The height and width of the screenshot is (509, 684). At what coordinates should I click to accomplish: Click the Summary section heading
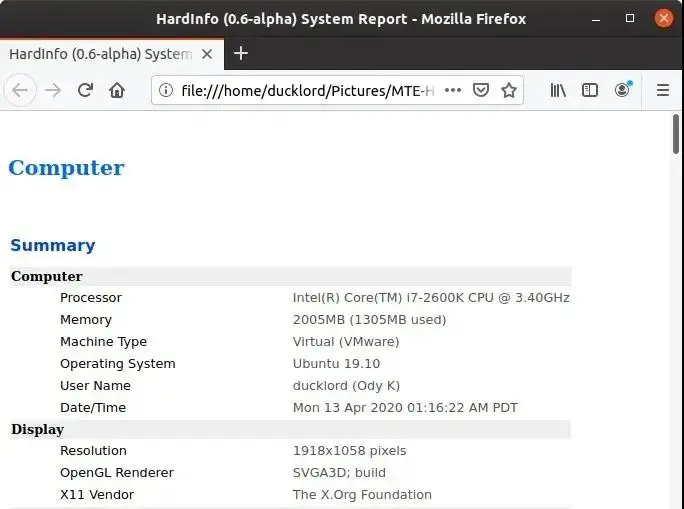[53, 245]
